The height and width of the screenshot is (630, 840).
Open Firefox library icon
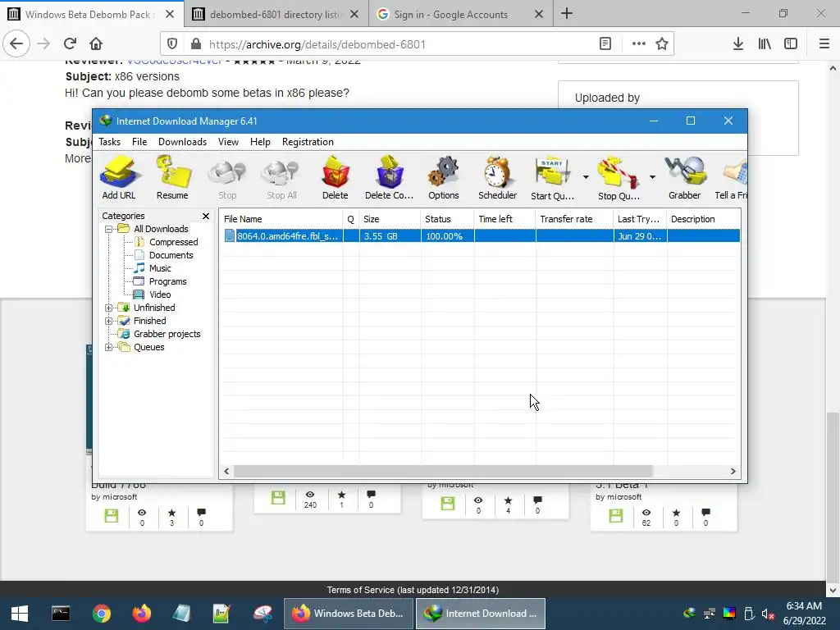point(765,44)
